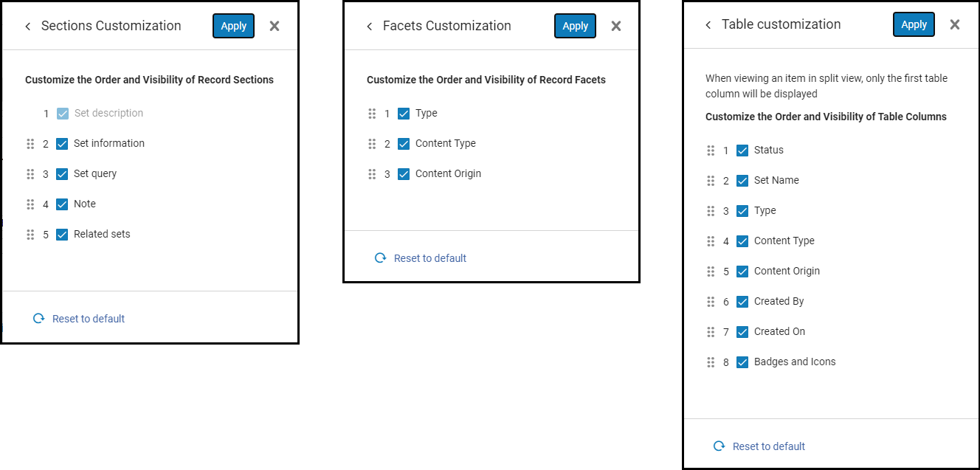Grab drag handle for Created By column
The image size is (980, 470).
coord(711,302)
